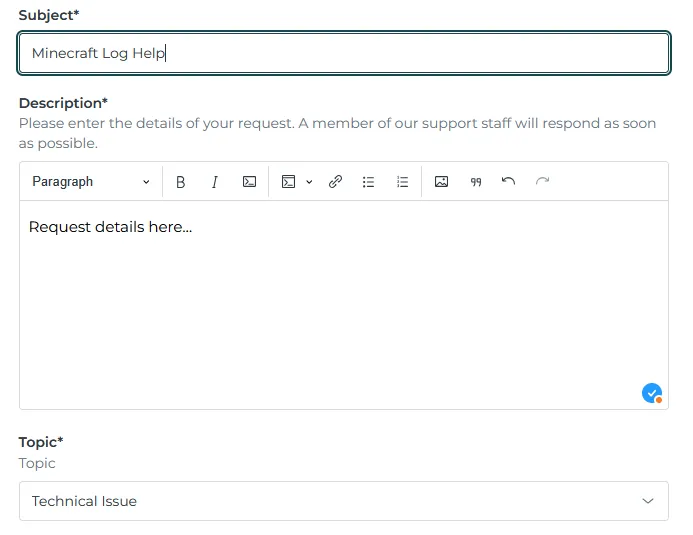
Task: Open the Topic dropdown showing Technical Issue
Action: [x=344, y=501]
